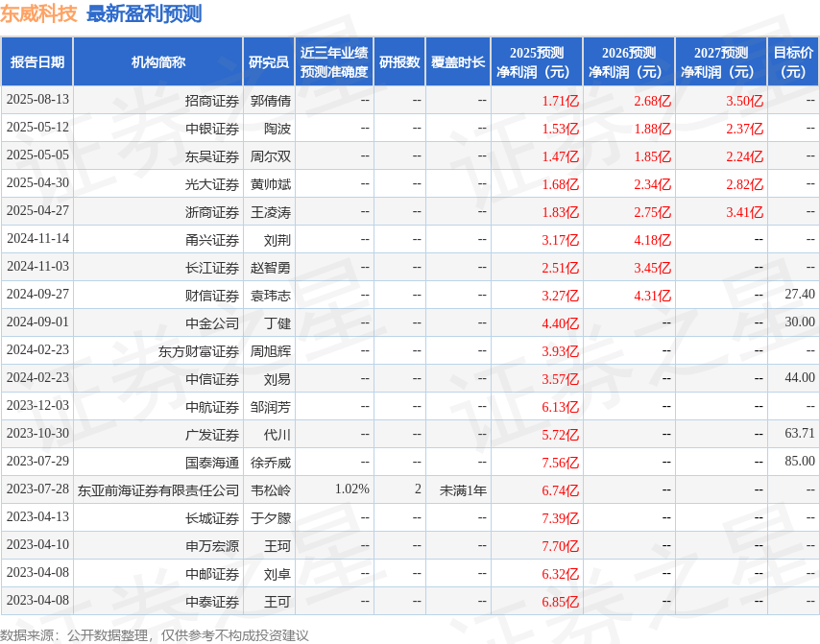Click accuracy value 1.02%

(352, 489)
